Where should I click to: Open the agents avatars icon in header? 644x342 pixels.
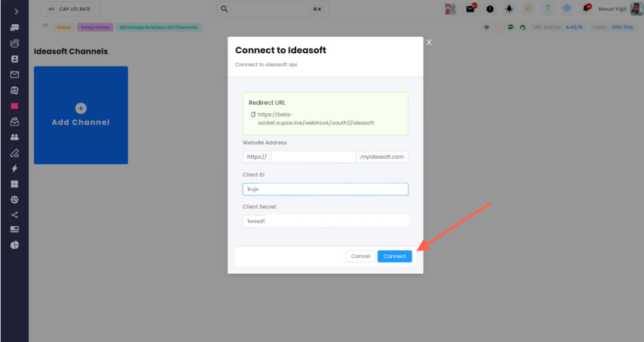point(450,9)
